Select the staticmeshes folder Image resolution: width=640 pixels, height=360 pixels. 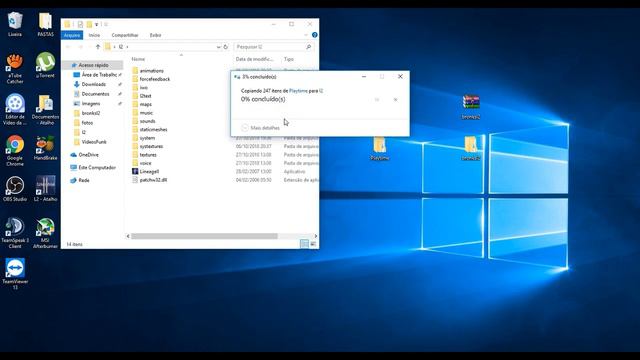(153, 129)
